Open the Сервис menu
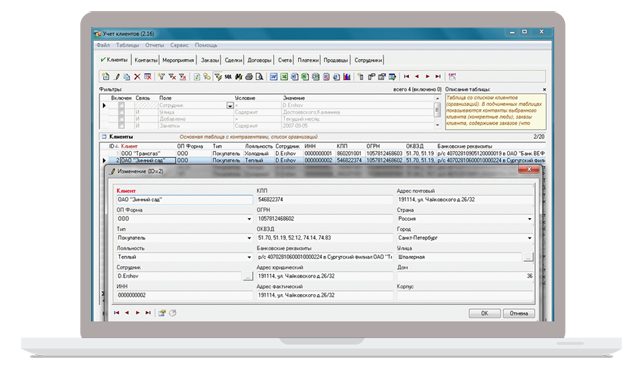The width and height of the screenshot is (640, 366). [x=179, y=45]
